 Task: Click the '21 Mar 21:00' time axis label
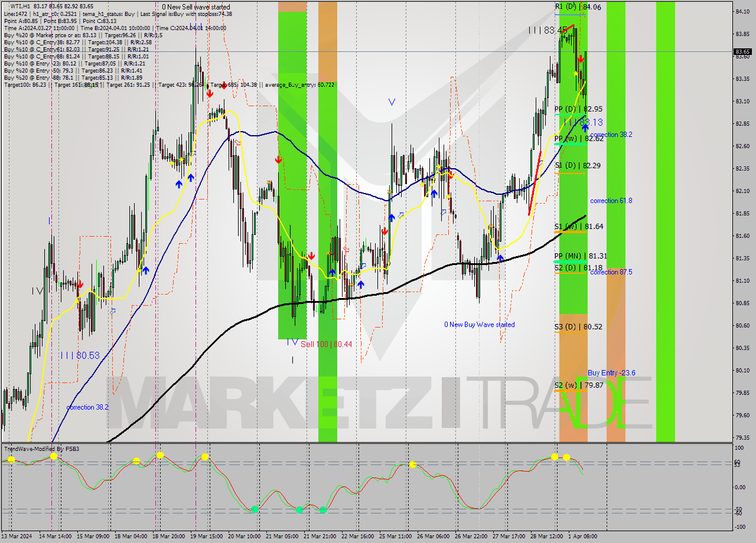321,537
